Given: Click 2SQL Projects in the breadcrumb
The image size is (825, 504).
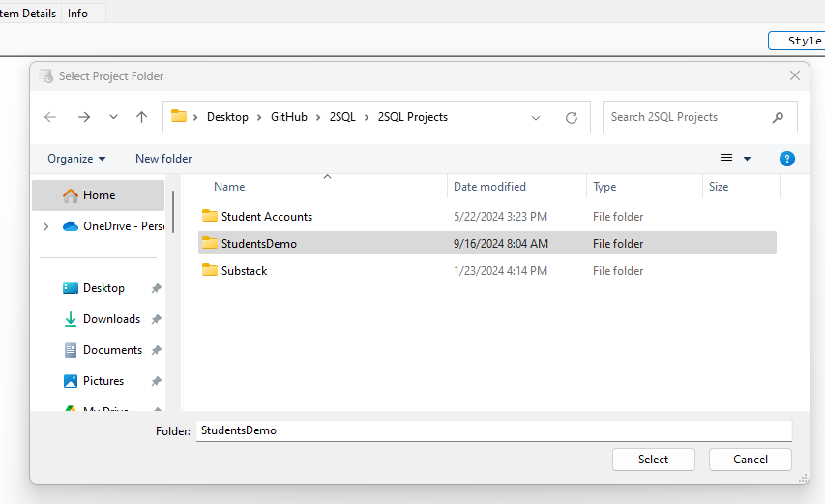Looking at the screenshot, I should [x=412, y=117].
